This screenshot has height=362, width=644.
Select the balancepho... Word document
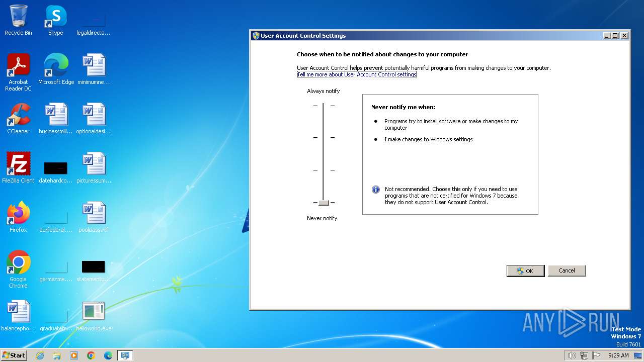pyautogui.click(x=18, y=316)
